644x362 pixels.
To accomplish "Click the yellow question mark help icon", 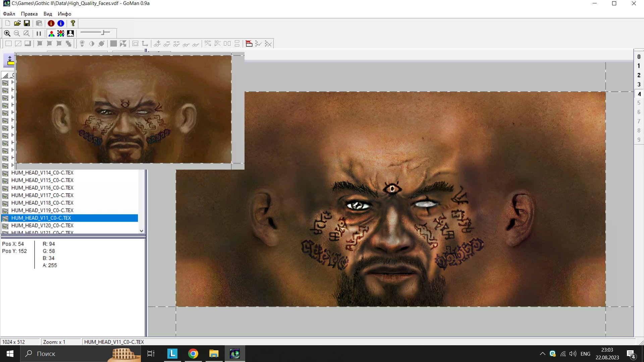I will point(72,23).
